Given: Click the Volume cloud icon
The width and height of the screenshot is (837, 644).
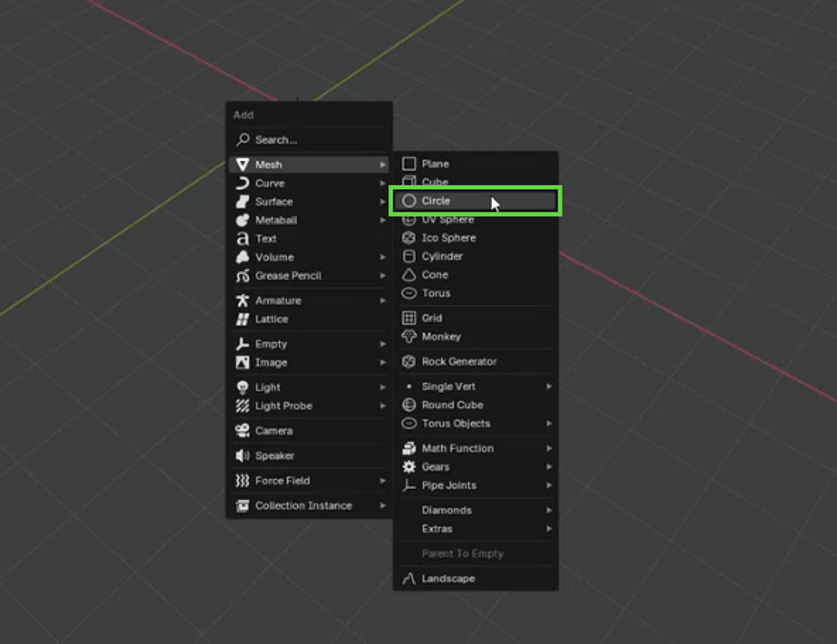Looking at the screenshot, I should point(243,257).
